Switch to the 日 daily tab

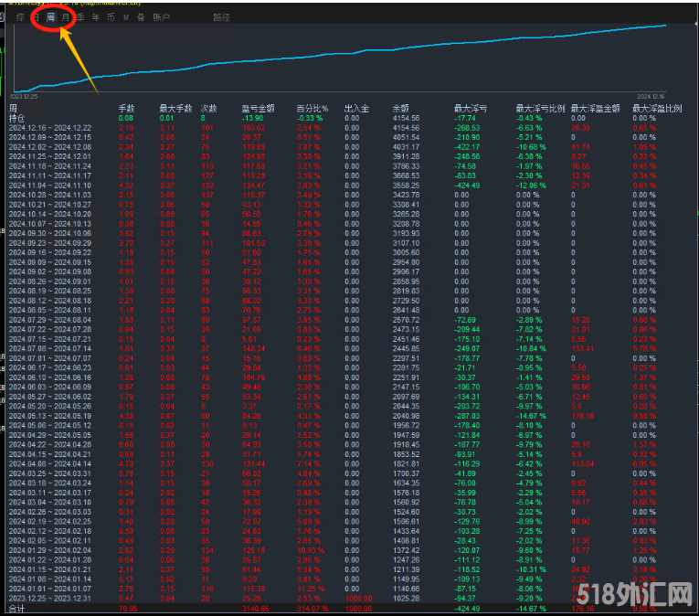tap(37, 17)
